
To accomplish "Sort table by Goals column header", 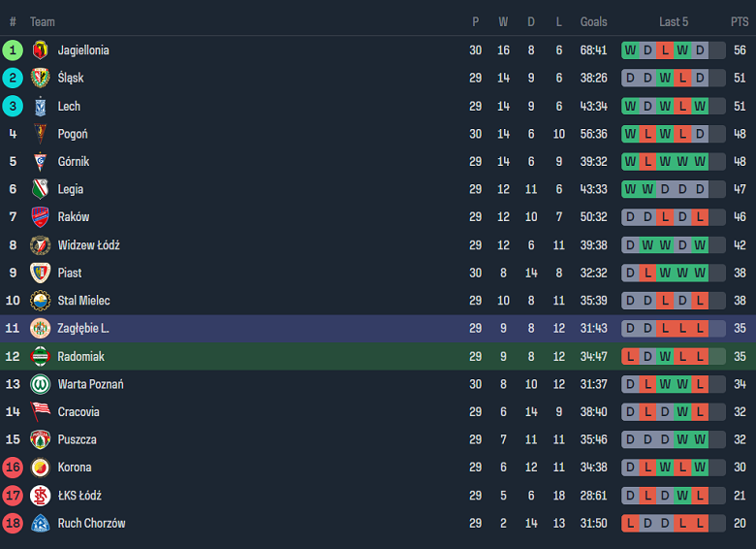I will pos(593,21).
